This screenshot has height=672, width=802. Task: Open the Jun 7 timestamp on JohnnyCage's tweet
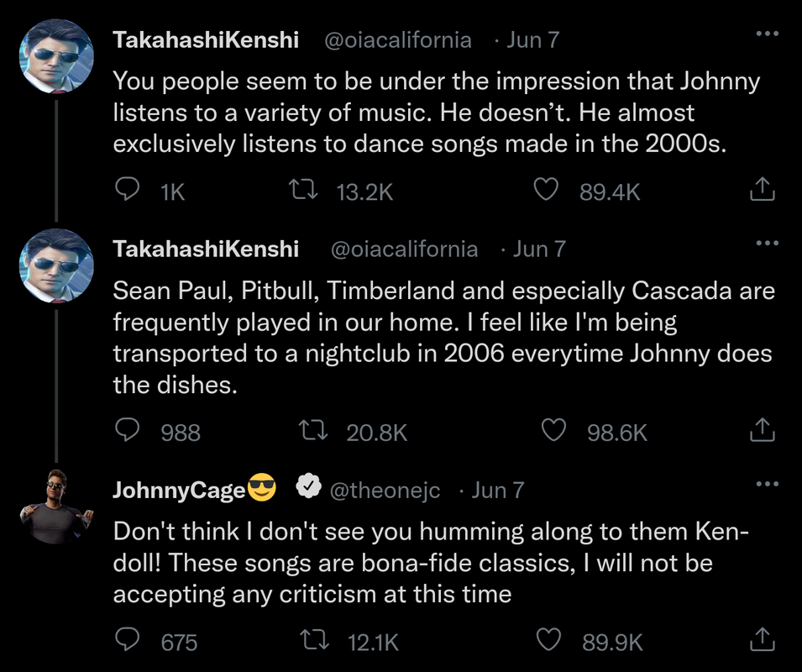click(x=498, y=491)
